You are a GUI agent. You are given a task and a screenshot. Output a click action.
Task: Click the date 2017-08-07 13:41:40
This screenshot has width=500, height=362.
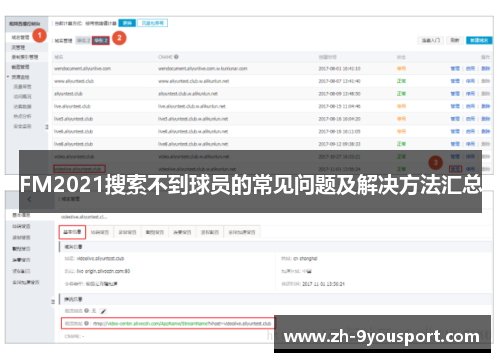(339, 81)
